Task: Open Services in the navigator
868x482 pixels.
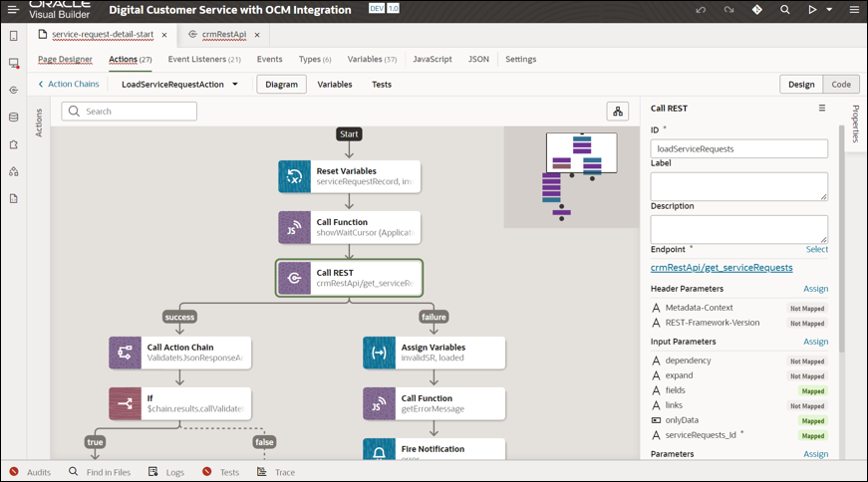Action: tap(14, 91)
